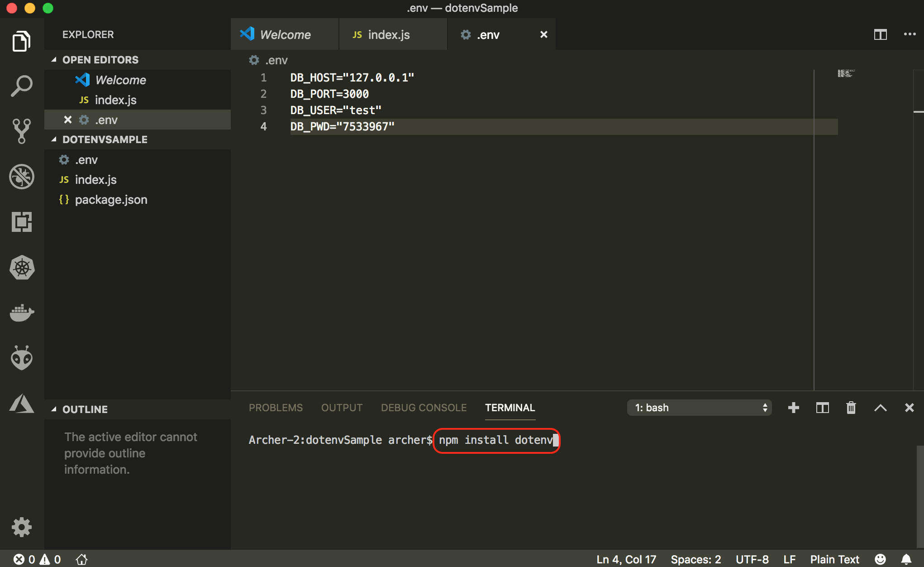The height and width of the screenshot is (567, 924).
Task: Open the Kubernetes extension view
Action: point(21,268)
